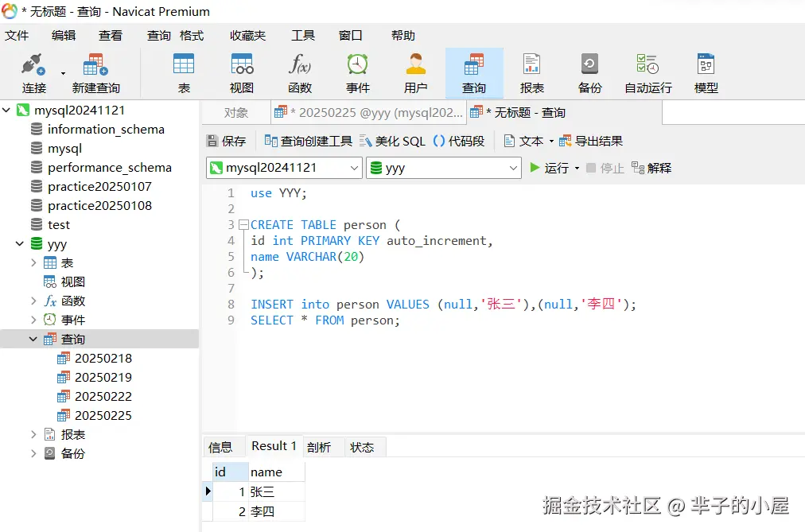The image size is (805, 532).
Task: Expand the 函数 node under yyy
Action: tap(33, 301)
